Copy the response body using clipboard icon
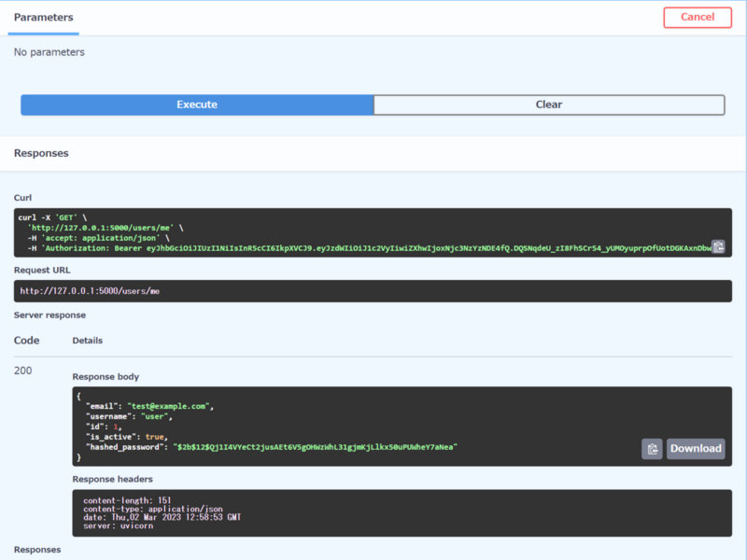Image resolution: width=747 pixels, height=560 pixels. tap(651, 449)
